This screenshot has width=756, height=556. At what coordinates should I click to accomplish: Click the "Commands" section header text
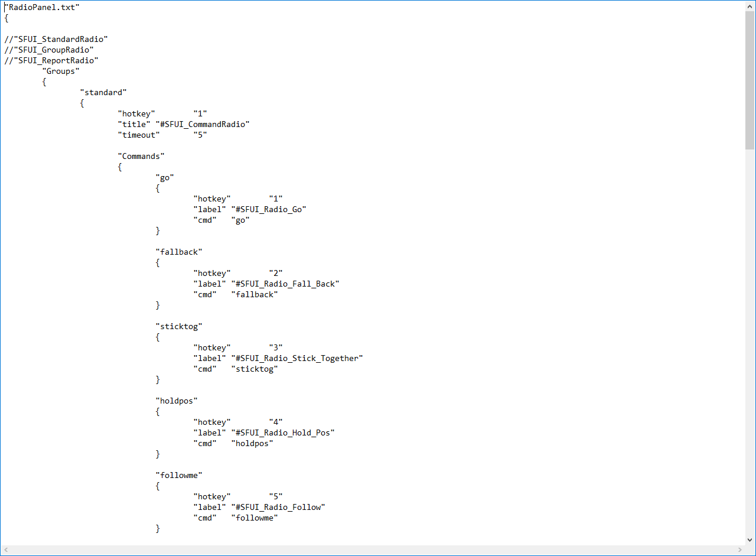141,156
